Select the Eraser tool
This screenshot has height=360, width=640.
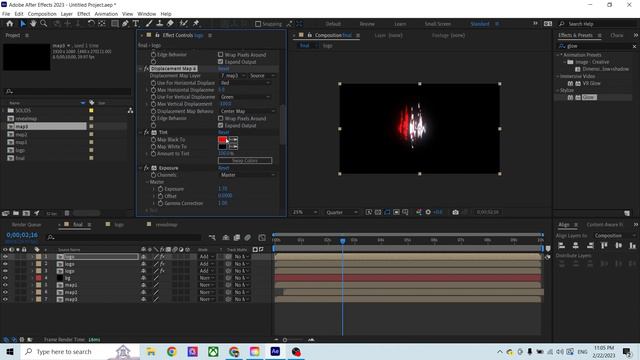[x=170, y=24]
